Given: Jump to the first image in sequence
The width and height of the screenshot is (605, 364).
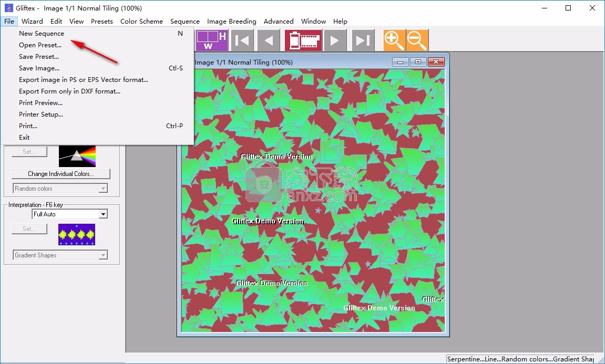Looking at the screenshot, I should 242,40.
